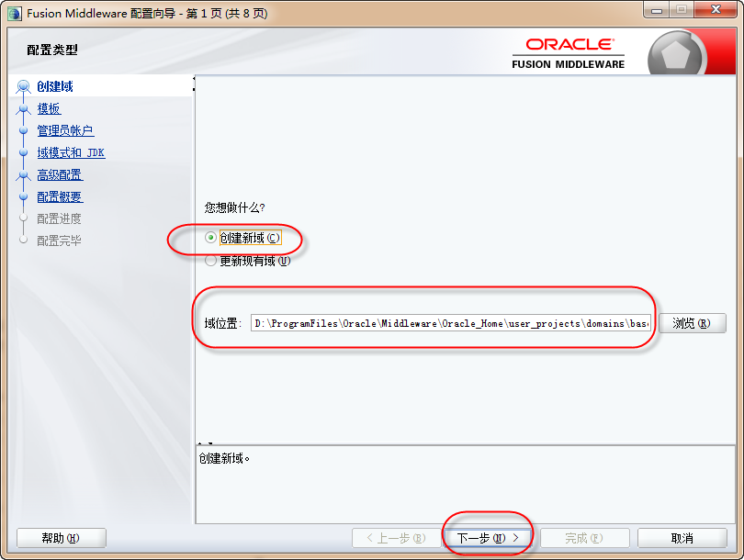This screenshot has height=560, width=744.
Task: Open the 高级配置 step link
Action: coord(60,175)
